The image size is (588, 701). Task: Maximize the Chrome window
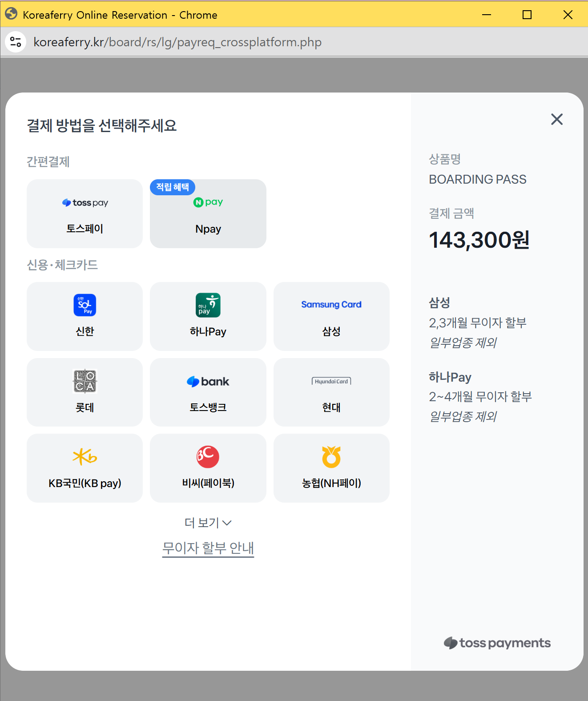pyautogui.click(x=527, y=15)
